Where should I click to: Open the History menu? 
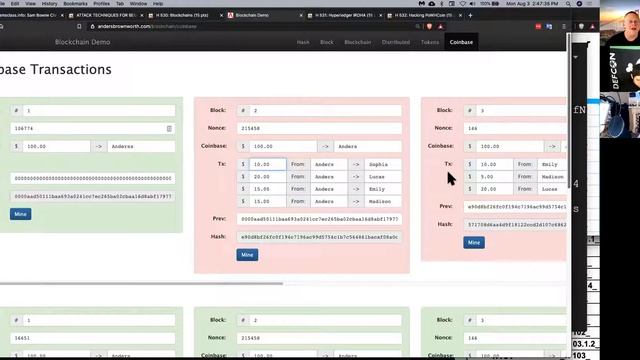coord(49,4)
